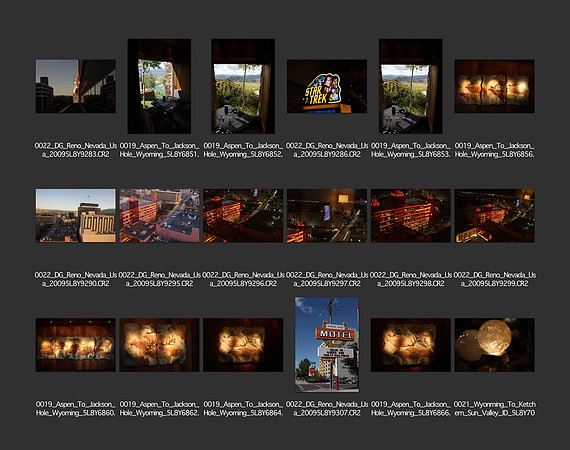Image resolution: width=570 pixels, height=450 pixels.
Task: Click filename label ending 20095L8Y9307.CR2
Action: (327, 409)
